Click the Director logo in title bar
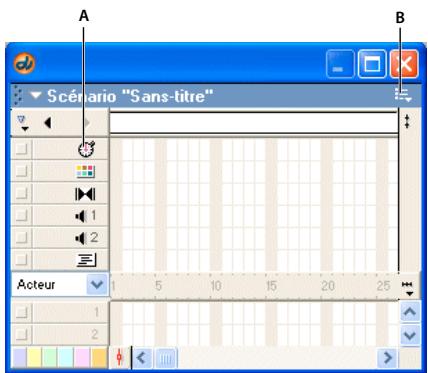Image resolution: width=428 pixels, height=373 pixels. 24,63
